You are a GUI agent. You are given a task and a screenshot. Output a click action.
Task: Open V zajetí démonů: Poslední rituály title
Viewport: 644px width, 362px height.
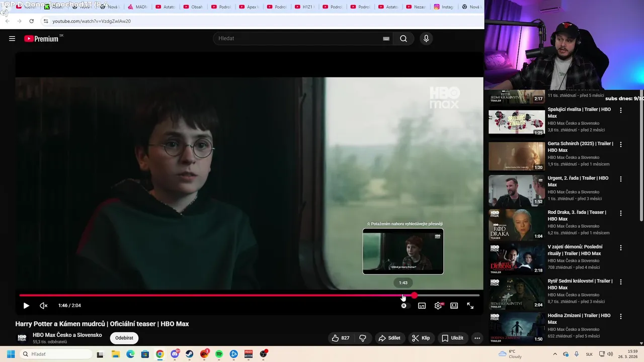coord(575,250)
